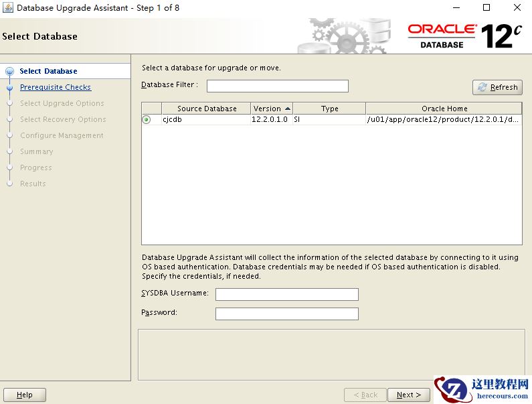Screen dimensions: 532x404
Task: Click Progress step in sidebar
Action: (36, 167)
